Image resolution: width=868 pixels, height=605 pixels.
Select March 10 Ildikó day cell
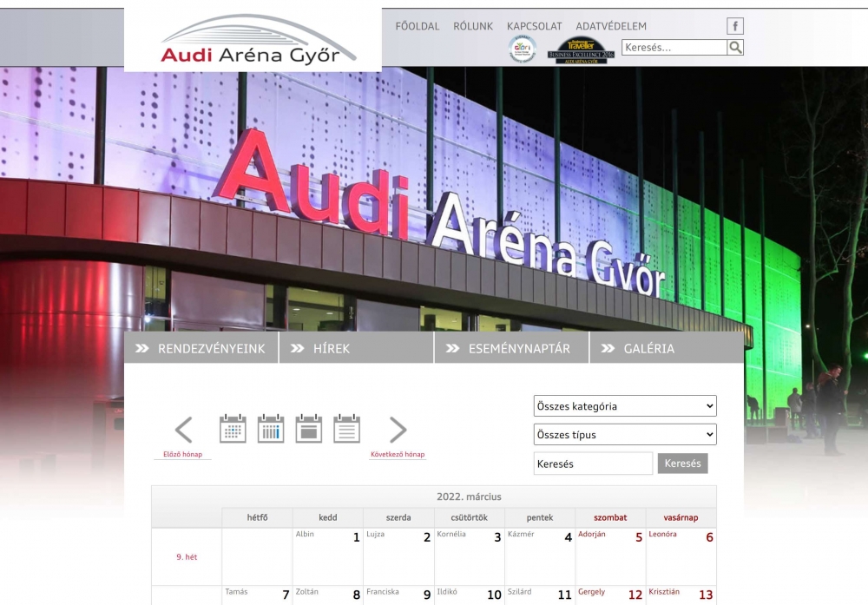pos(469,595)
